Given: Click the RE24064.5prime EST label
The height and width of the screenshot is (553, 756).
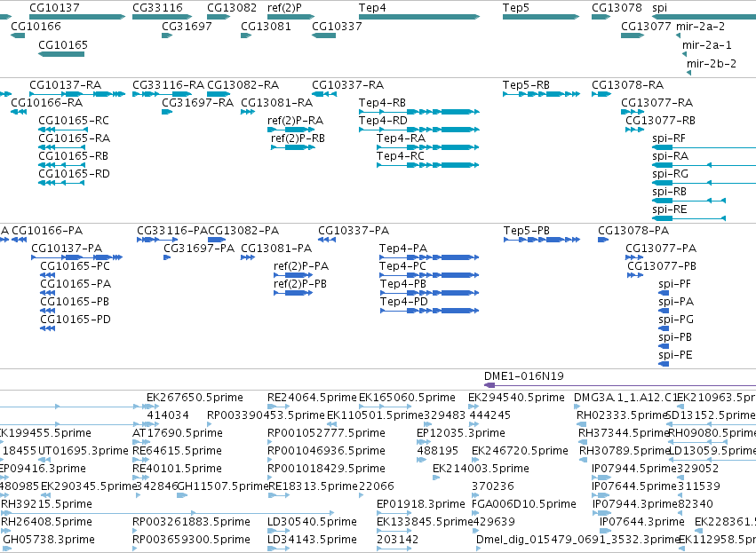Looking at the screenshot, I should pyautogui.click(x=312, y=398).
